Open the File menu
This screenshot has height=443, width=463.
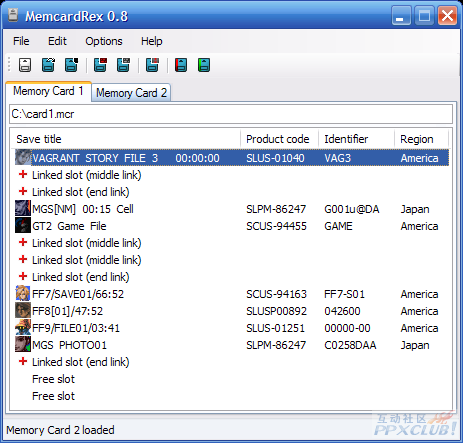tap(21, 41)
